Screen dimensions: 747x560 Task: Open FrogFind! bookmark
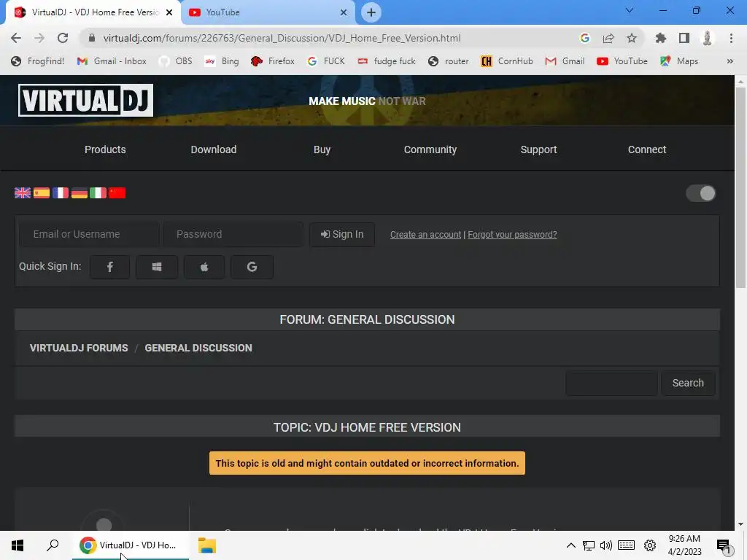tap(38, 61)
